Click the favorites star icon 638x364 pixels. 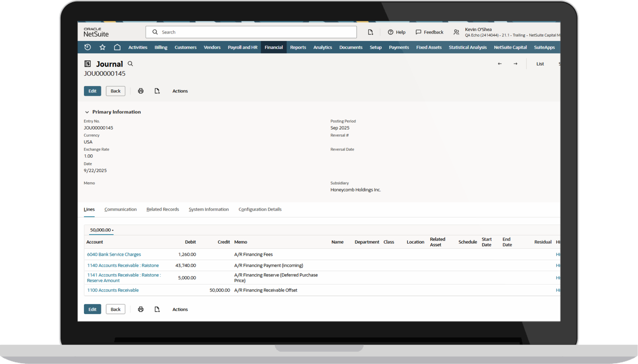102,47
